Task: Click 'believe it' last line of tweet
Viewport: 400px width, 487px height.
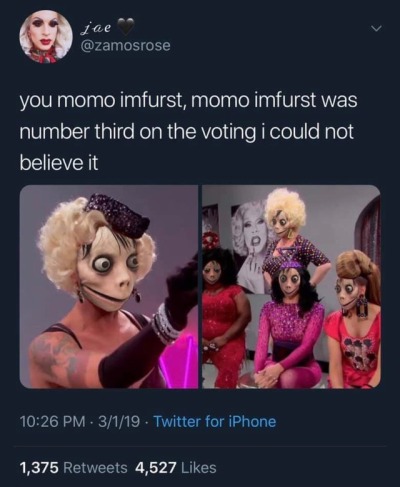Action: (59, 163)
